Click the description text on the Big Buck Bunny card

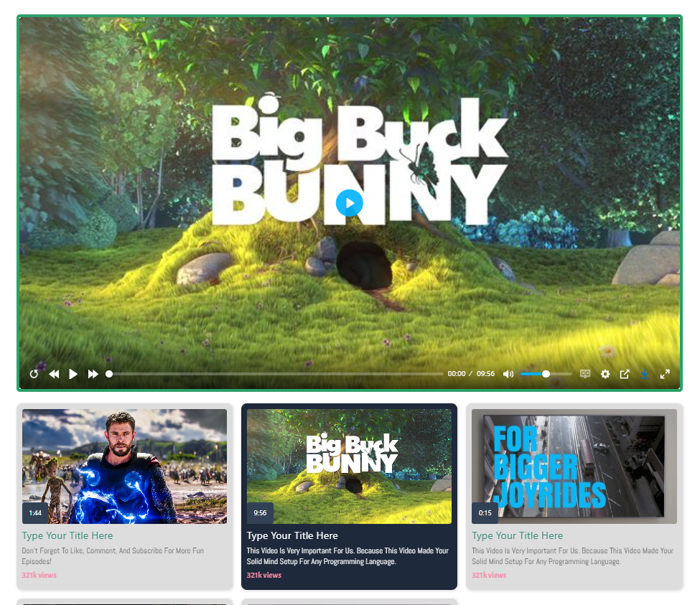347,556
